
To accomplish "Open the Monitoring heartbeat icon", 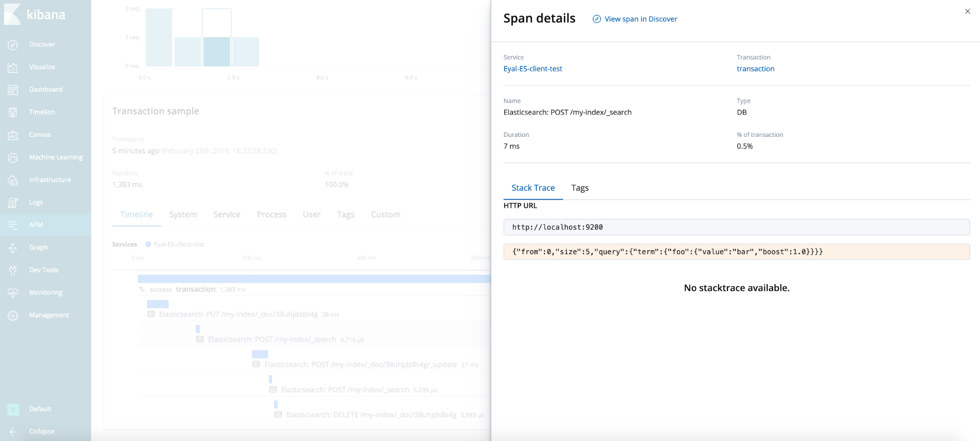I will tap(13, 293).
